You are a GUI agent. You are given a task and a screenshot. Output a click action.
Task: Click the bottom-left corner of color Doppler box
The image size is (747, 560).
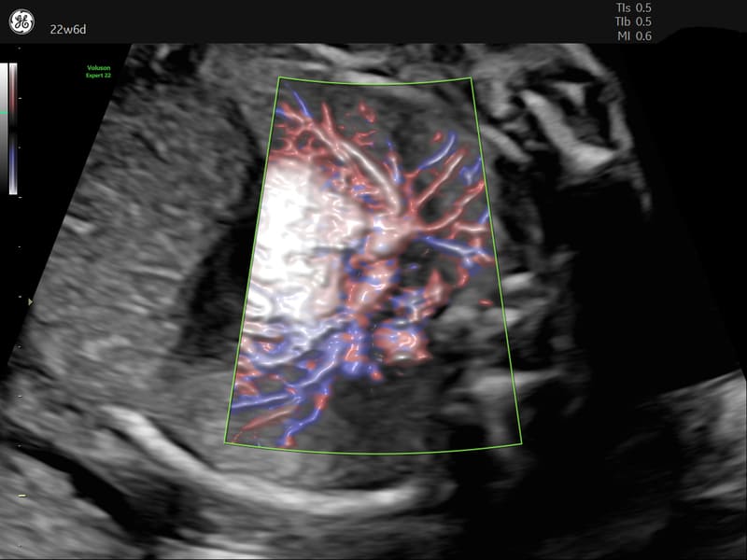(x=225, y=442)
